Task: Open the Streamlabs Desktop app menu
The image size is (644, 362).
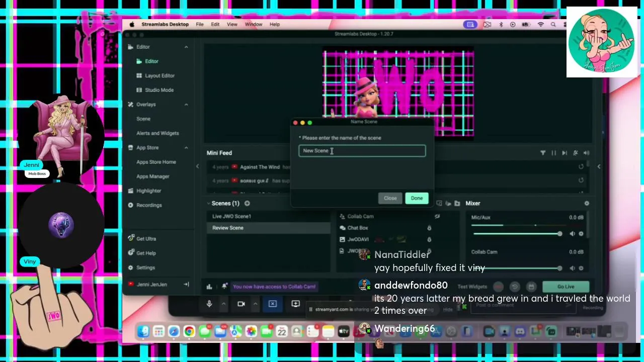Action: click(165, 24)
